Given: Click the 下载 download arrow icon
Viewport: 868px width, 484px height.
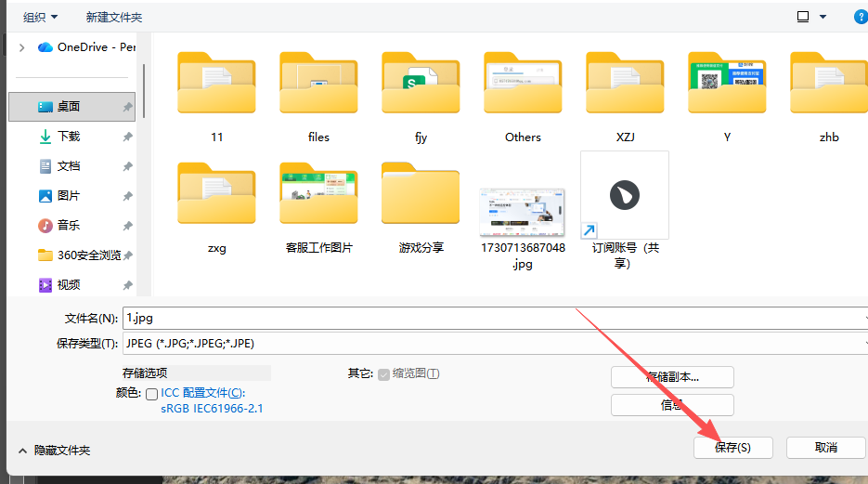Looking at the screenshot, I should (x=45, y=137).
